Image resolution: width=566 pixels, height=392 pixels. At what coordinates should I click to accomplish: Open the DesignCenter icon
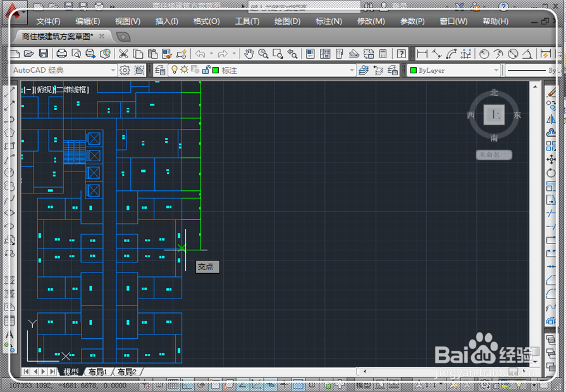tap(325, 54)
